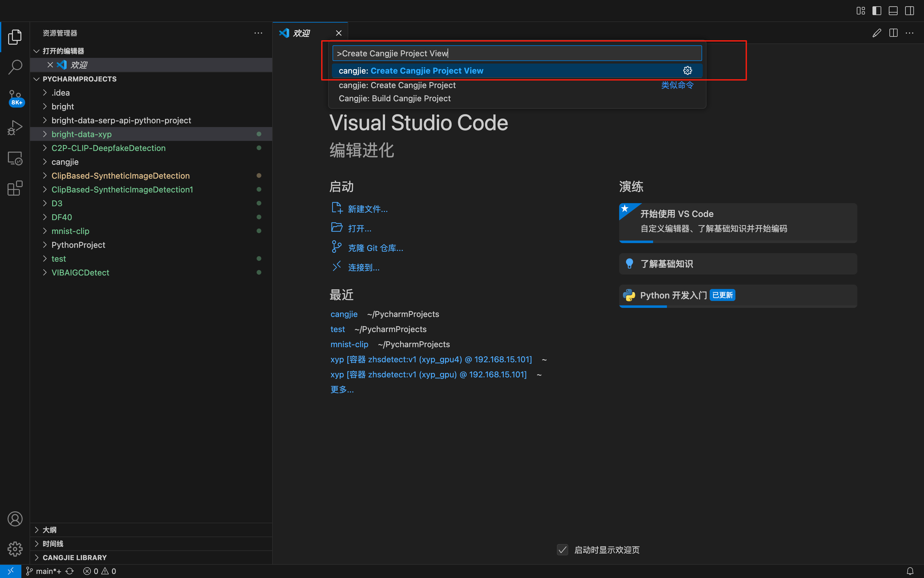Viewport: 924px width, 578px height.
Task: Open recent mnist-clip project link
Action: (x=349, y=344)
